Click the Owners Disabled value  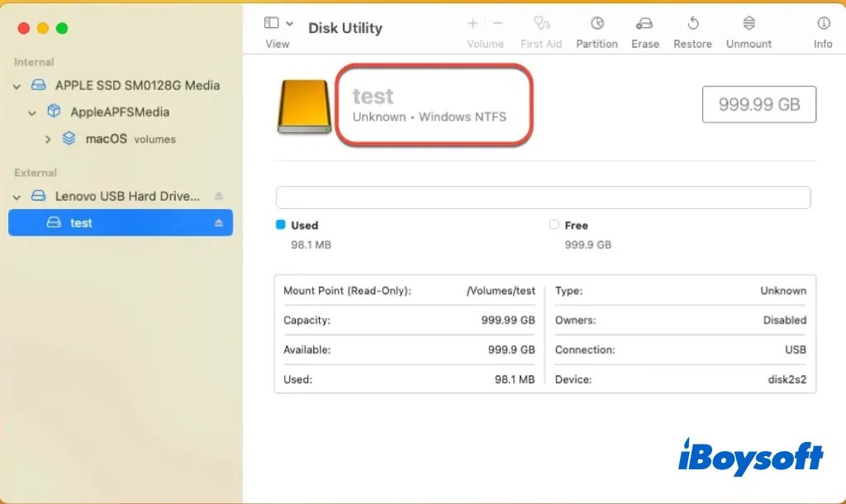pyautogui.click(x=785, y=320)
